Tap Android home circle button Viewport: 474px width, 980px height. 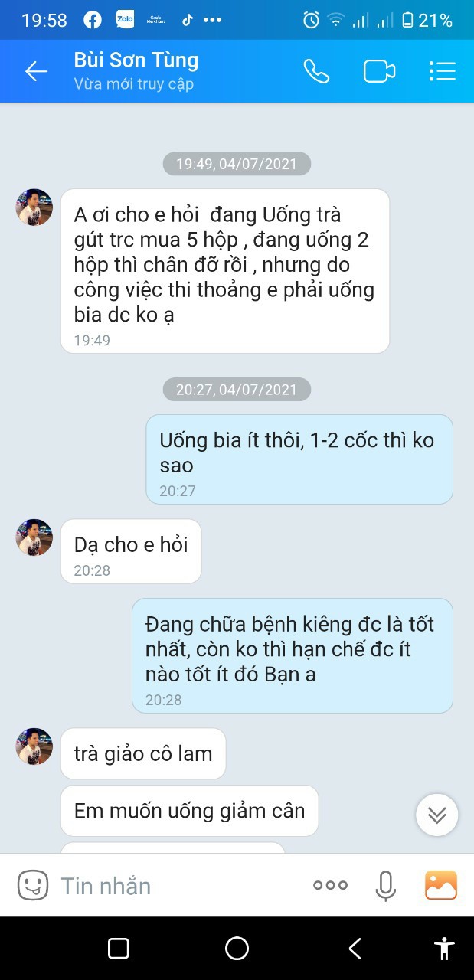pos(237,949)
